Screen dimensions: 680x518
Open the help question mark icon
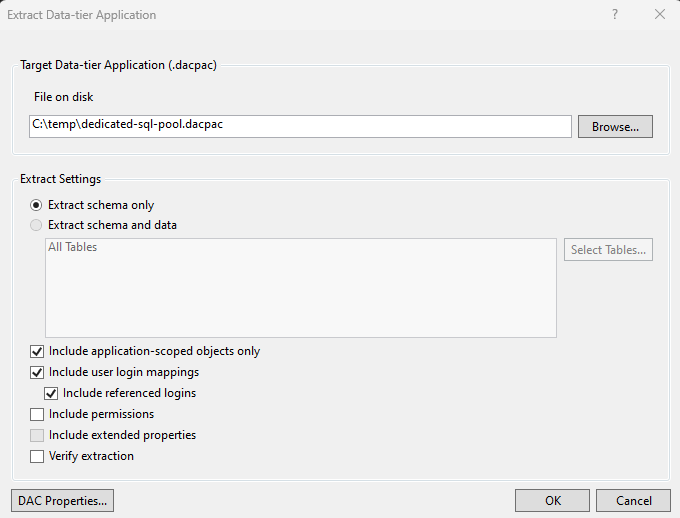pos(615,14)
